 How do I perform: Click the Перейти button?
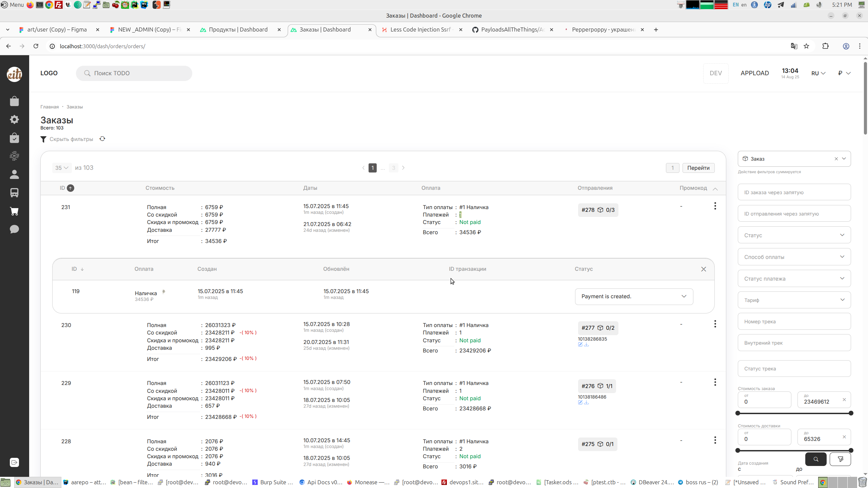(698, 168)
